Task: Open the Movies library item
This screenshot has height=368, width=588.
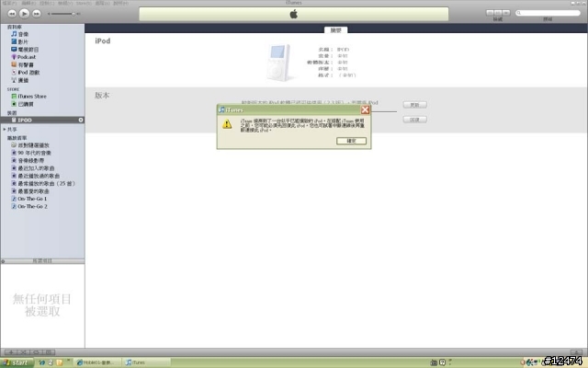Action: click(x=19, y=41)
